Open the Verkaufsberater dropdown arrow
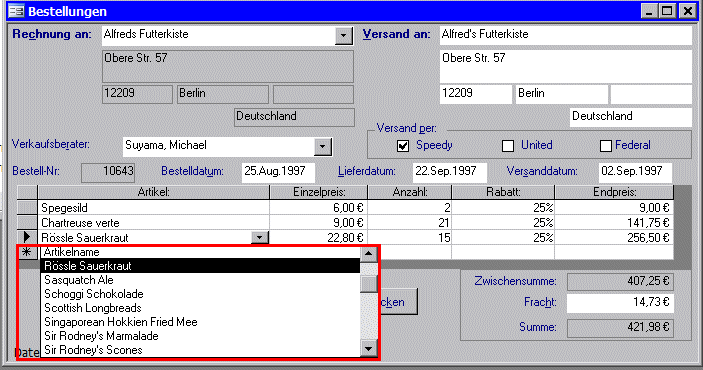The height and width of the screenshot is (370, 703). [322, 146]
